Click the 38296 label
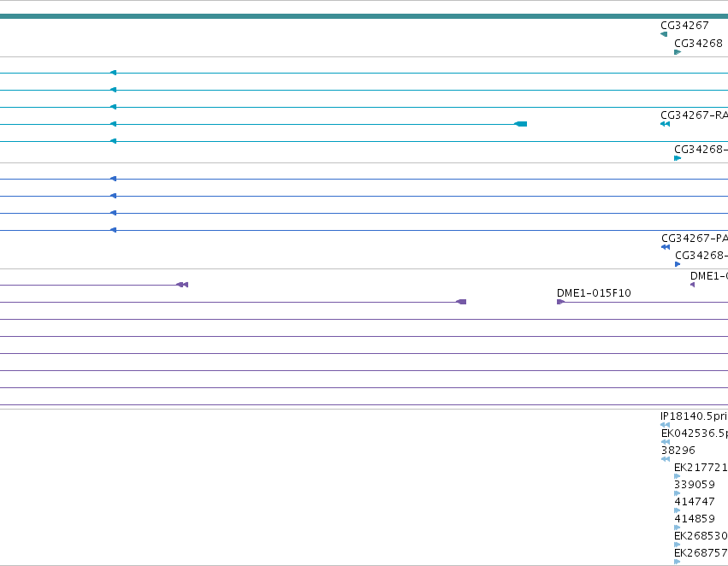This screenshot has height=566, width=728. pos(678,450)
